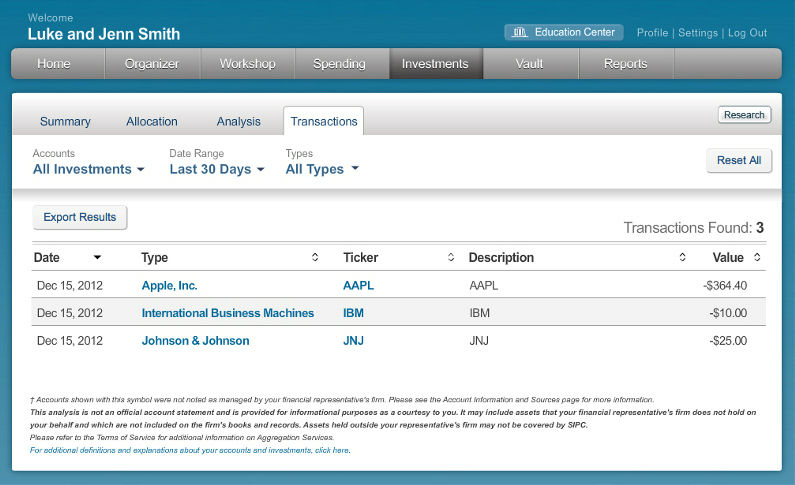Image resolution: width=795 pixels, height=485 pixels.
Task: Switch to the Summary sub-tab
Action: click(x=65, y=122)
